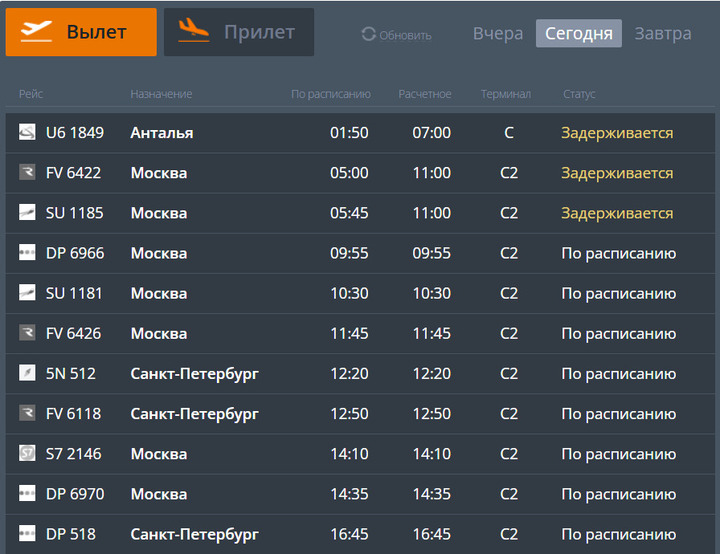Select flight DP 518 to Санкт-Петербург
Image resolution: width=720 pixels, height=554 pixels.
(360, 534)
